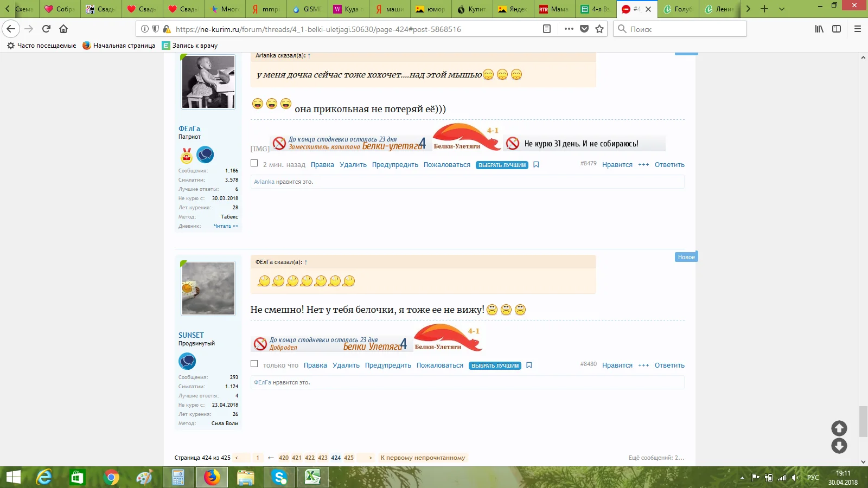The width and height of the screenshot is (868, 488).
Task: Open the Windows Start menu
Action: (13, 477)
